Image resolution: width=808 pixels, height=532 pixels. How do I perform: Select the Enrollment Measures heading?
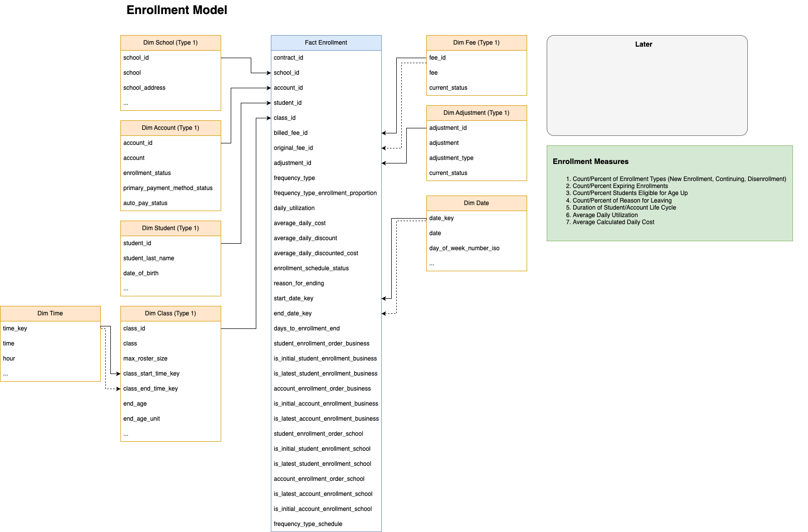(x=590, y=161)
